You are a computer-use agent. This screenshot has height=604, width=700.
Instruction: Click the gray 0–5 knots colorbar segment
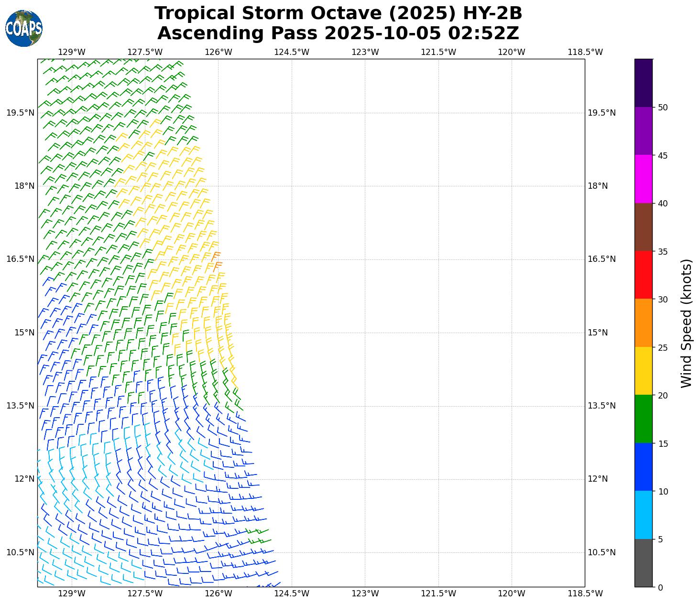coord(643,563)
